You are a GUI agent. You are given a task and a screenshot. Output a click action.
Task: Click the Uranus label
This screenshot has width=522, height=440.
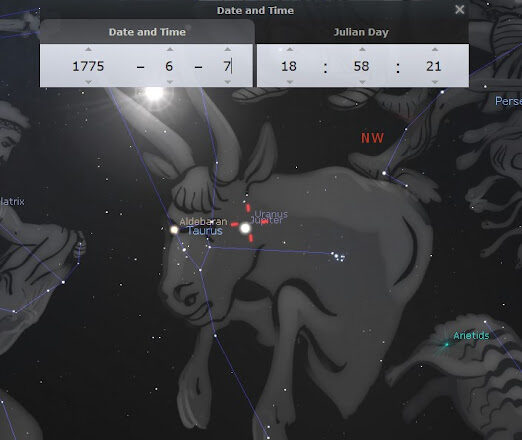271,214
